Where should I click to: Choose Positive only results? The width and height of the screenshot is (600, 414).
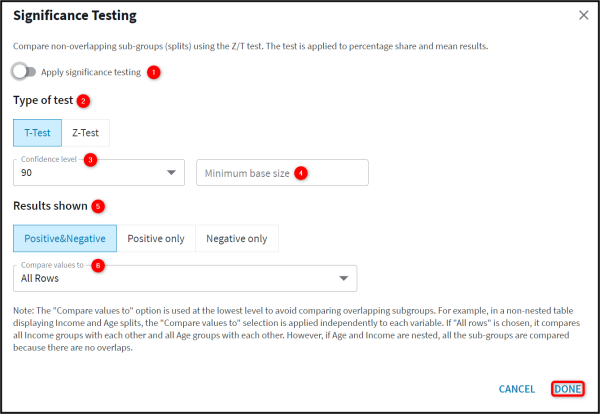coord(156,238)
